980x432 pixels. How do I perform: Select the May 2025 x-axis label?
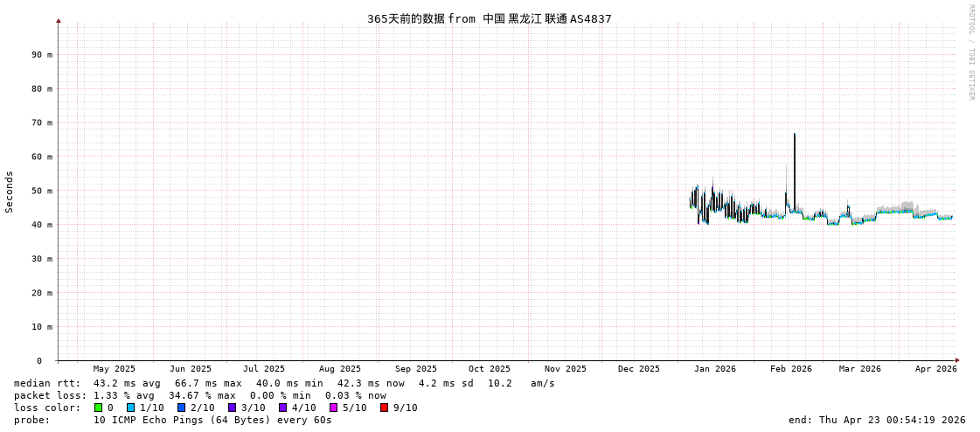point(115,369)
